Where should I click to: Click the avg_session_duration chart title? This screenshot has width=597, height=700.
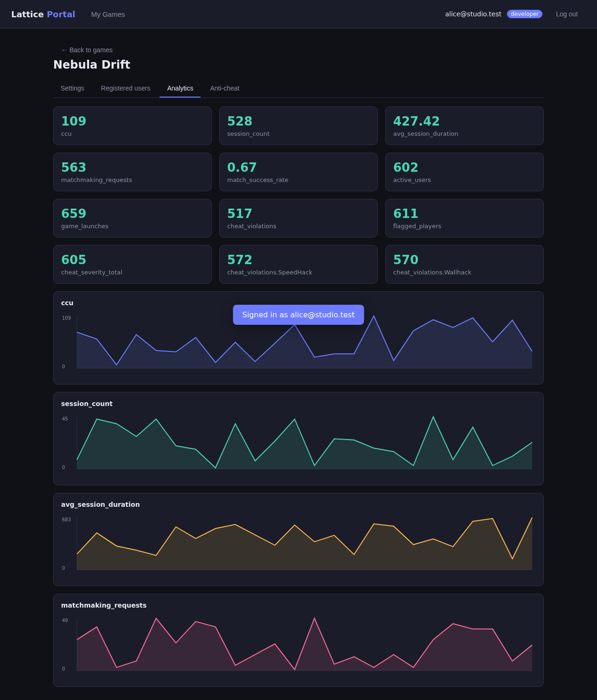100,504
